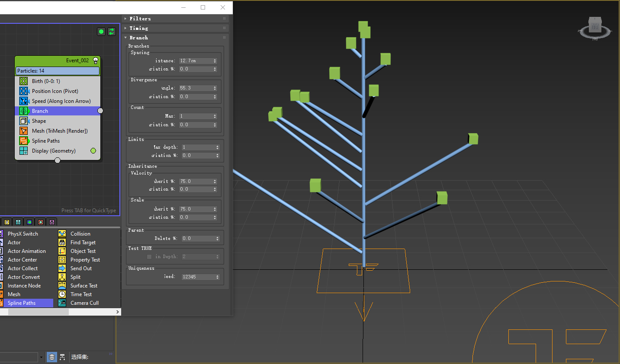620x364 pixels.
Task: Select Time Test from the depot list
Action: tap(81, 294)
